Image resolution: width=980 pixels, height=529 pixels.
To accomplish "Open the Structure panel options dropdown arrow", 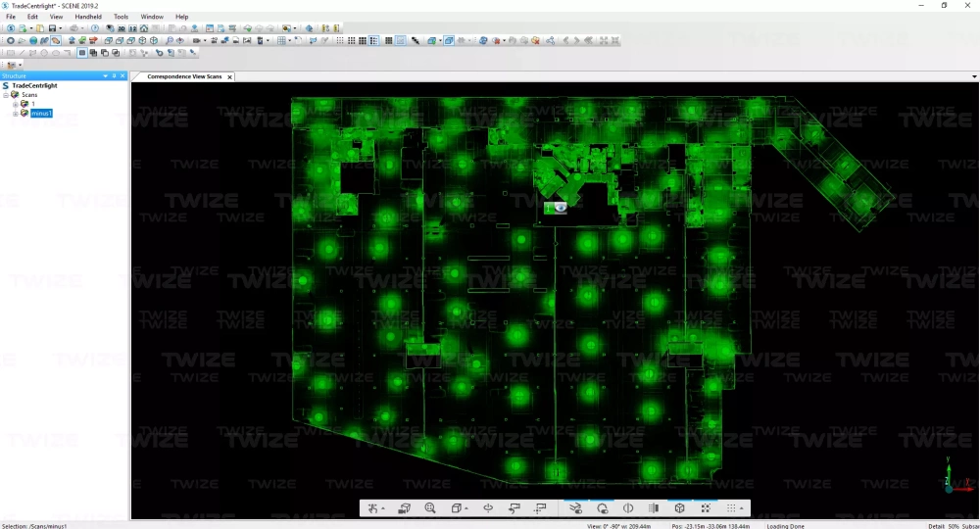I will 105,75.
